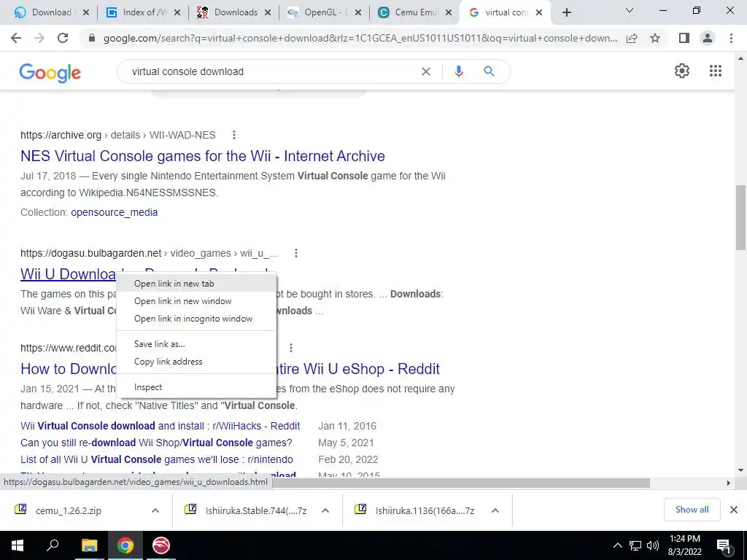Open Wii U Downloads result link
This screenshot has height=560, width=747.
coord(68,274)
